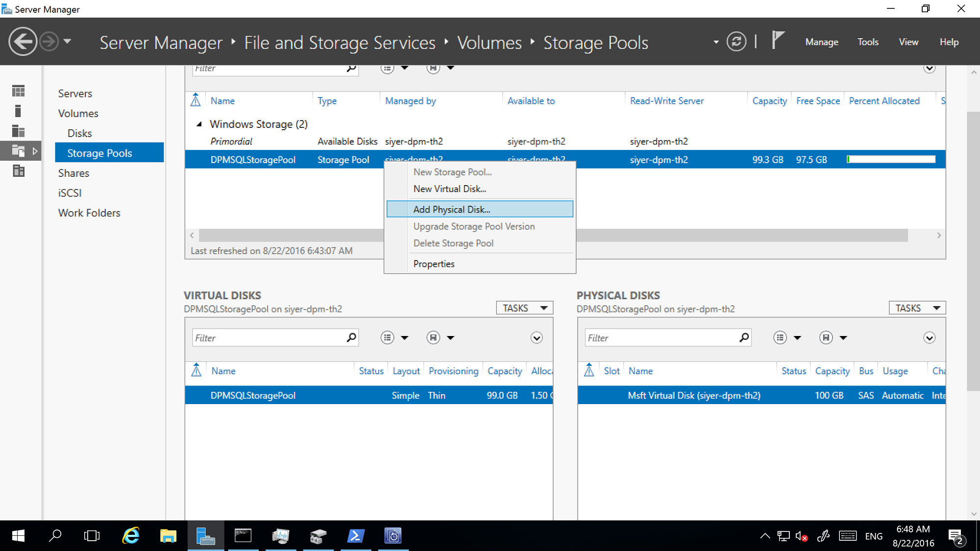The width and height of the screenshot is (980, 551).
Task: Select New Virtual Disk from context menu
Action: coord(450,189)
